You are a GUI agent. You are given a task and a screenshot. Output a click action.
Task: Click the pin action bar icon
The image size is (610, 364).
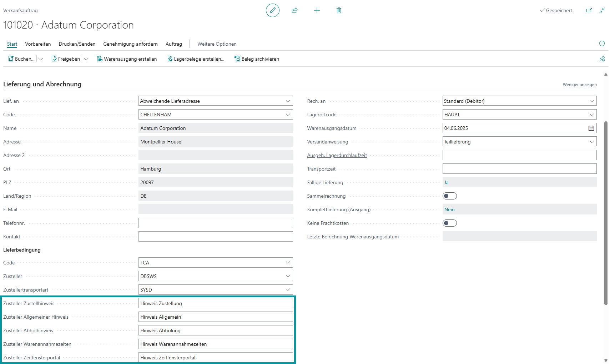pyautogui.click(x=602, y=59)
